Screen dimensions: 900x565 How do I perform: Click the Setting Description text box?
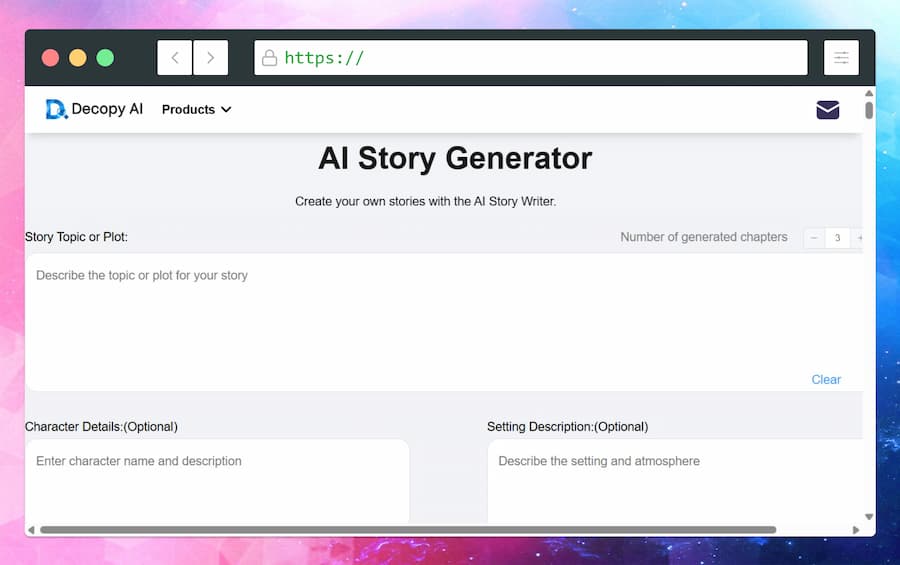(x=675, y=482)
